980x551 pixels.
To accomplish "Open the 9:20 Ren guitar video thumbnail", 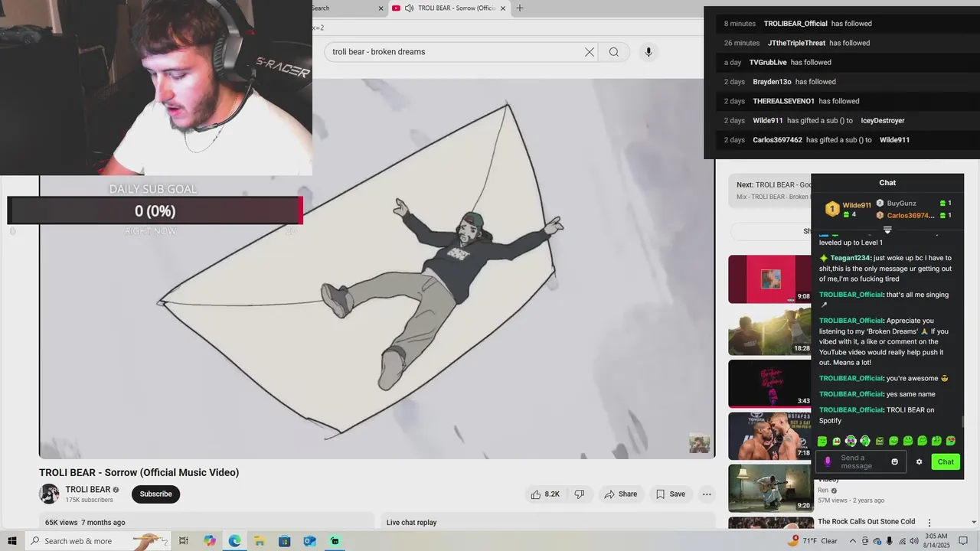I will (769, 488).
